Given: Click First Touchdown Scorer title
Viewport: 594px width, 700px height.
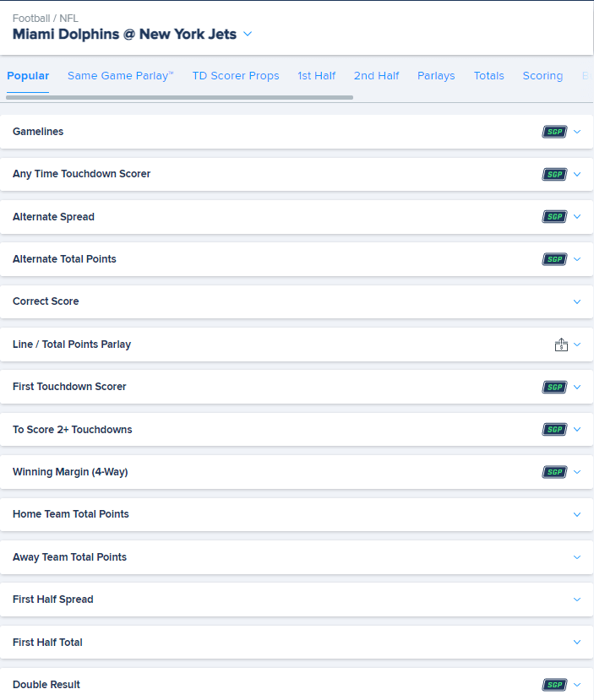Looking at the screenshot, I should [x=69, y=387].
